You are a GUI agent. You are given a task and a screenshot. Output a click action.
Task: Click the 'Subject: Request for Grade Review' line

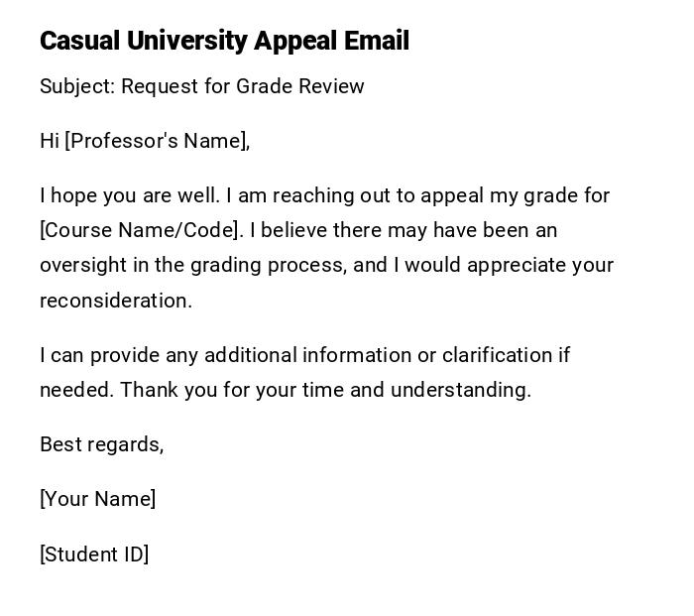coord(202,86)
